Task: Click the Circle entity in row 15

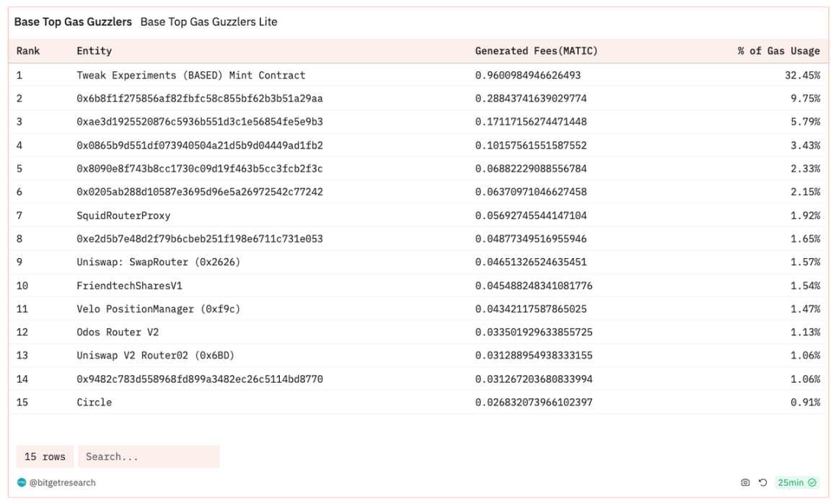Action: point(94,402)
